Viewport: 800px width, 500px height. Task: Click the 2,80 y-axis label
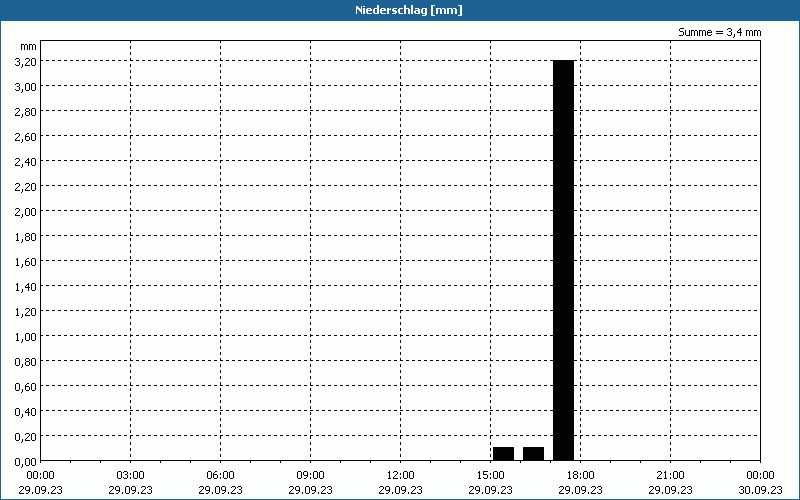coord(26,111)
